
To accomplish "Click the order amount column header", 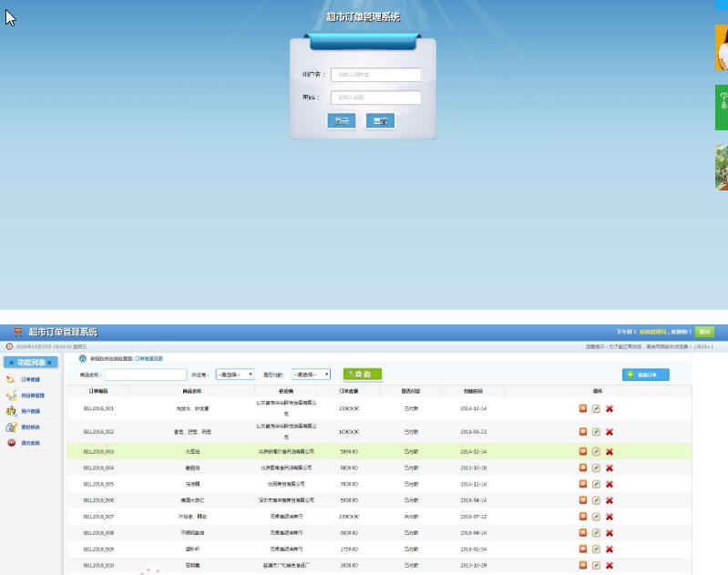I will (349, 391).
